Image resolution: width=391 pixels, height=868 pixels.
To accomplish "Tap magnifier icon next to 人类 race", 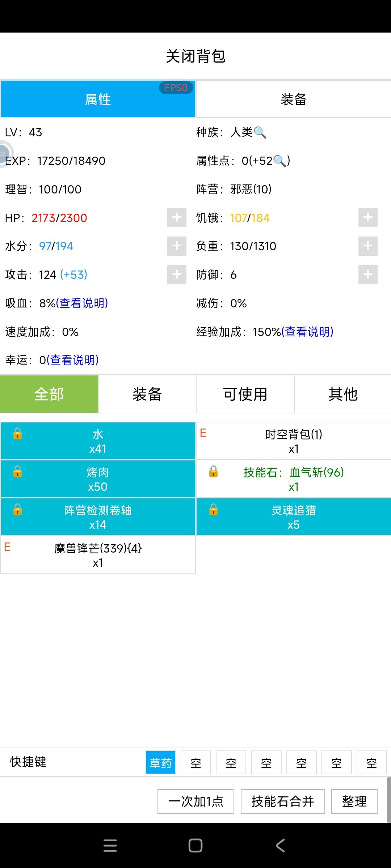I will pyautogui.click(x=260, y=132).
